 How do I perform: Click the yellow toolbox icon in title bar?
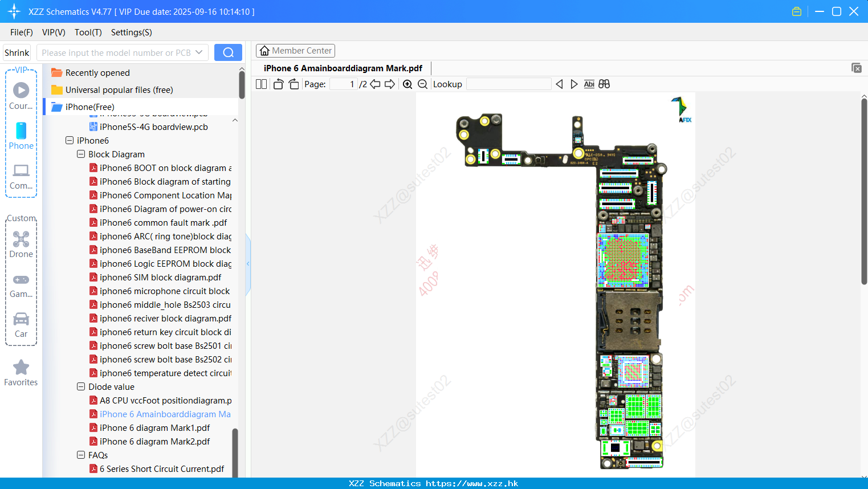point(797,11)
